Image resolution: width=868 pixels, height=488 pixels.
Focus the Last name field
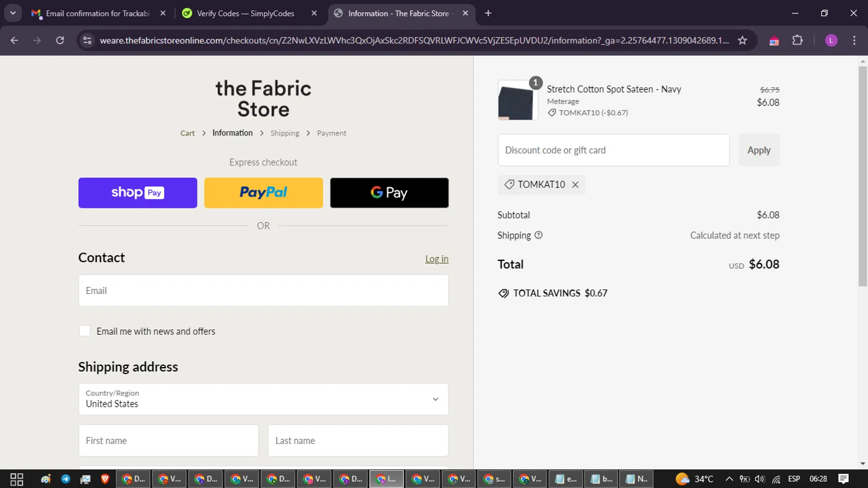(358, 441)
